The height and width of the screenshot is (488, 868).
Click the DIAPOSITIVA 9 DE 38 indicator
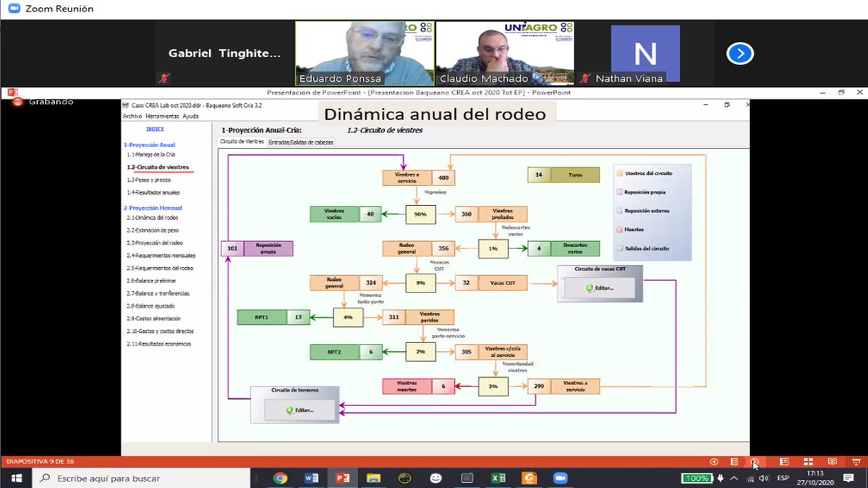tap(40, 462)
